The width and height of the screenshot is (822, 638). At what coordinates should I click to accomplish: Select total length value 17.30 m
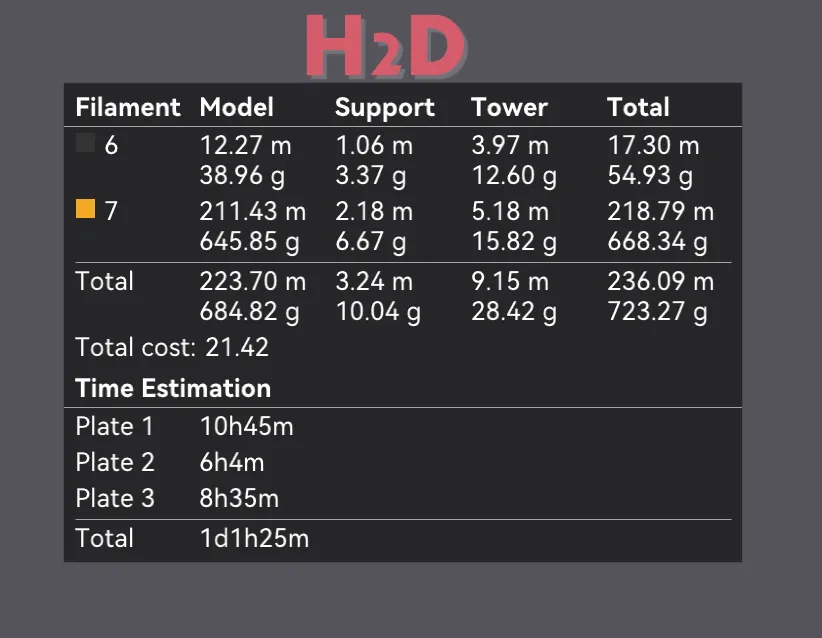[x=653, y=145]
